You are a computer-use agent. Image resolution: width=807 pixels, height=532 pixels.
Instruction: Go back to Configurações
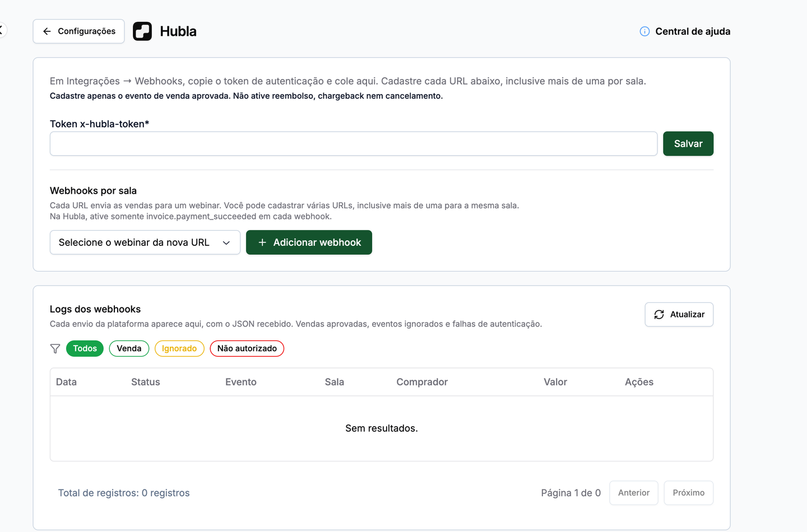click(78, 31)
